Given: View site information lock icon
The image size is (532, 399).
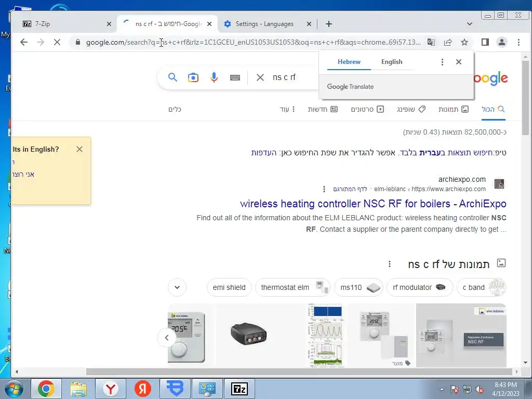Looking at the screenshot, I should click(78, 42).
